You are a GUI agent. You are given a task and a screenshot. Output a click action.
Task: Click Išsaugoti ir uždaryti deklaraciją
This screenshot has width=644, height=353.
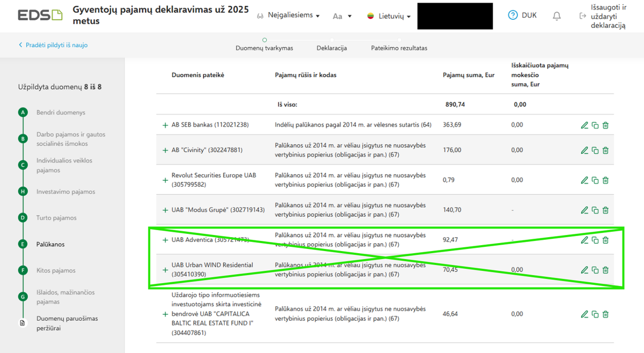603,16
